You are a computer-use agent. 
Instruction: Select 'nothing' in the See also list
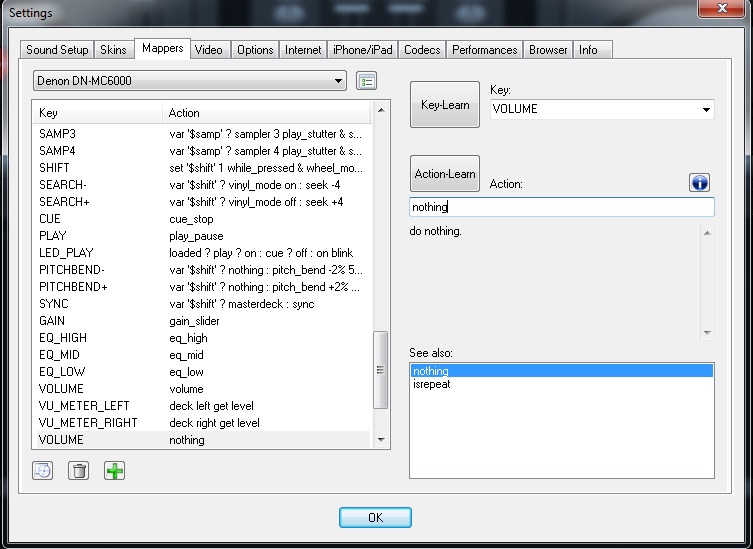562,371
